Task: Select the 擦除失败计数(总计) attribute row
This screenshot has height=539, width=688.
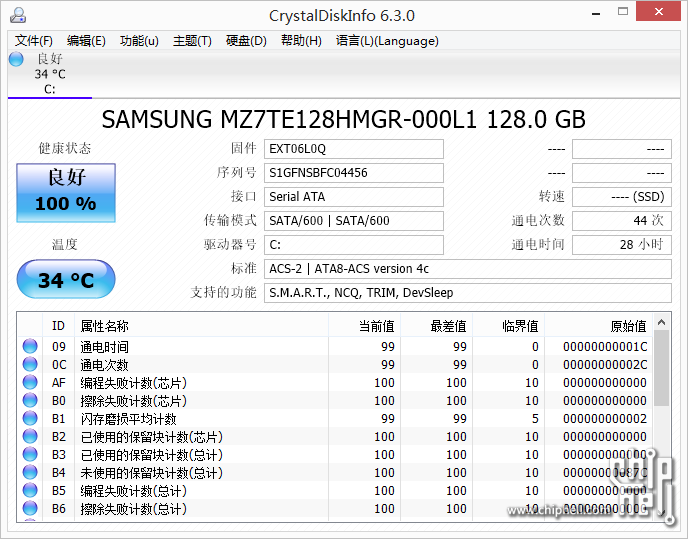Action: (335, 508)
